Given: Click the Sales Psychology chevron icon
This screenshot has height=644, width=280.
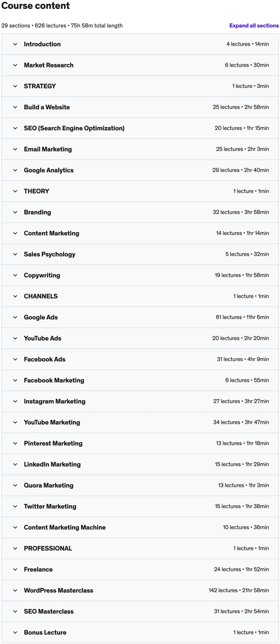Looking at the screenshot, I should click(x=15, y=254).
